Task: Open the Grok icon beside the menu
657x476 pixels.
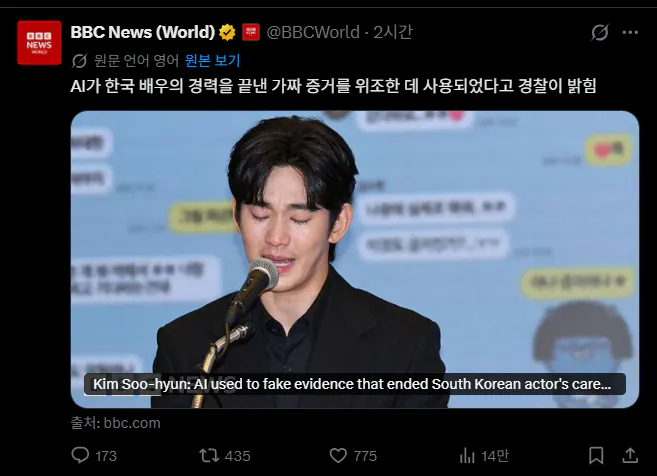Action: pyautogui.click(x=600, y=32)
